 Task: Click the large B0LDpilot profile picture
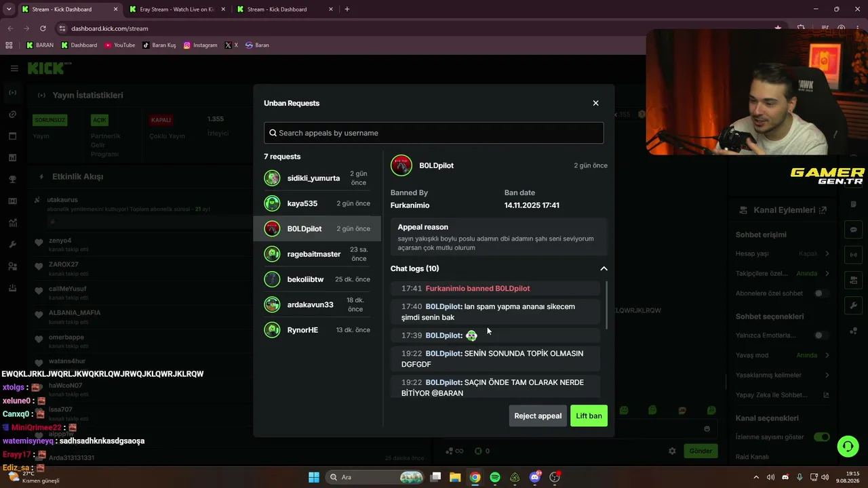401,165
